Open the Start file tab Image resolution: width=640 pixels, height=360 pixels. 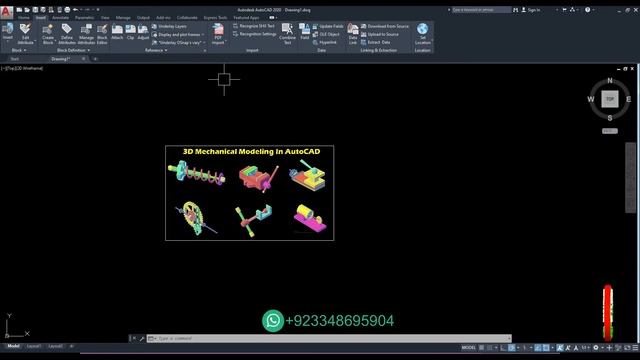[15, 59]
